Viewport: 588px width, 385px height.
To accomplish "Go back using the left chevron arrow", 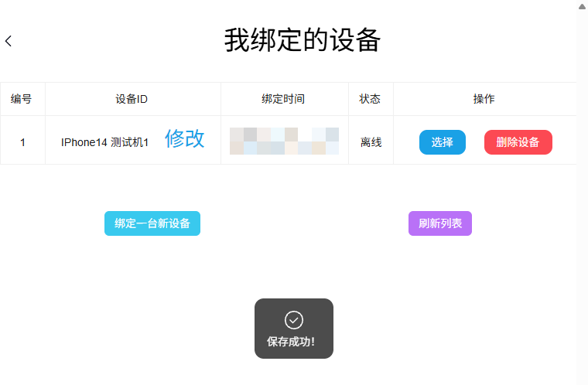I will pyautogui.click(x=9, y=41).
